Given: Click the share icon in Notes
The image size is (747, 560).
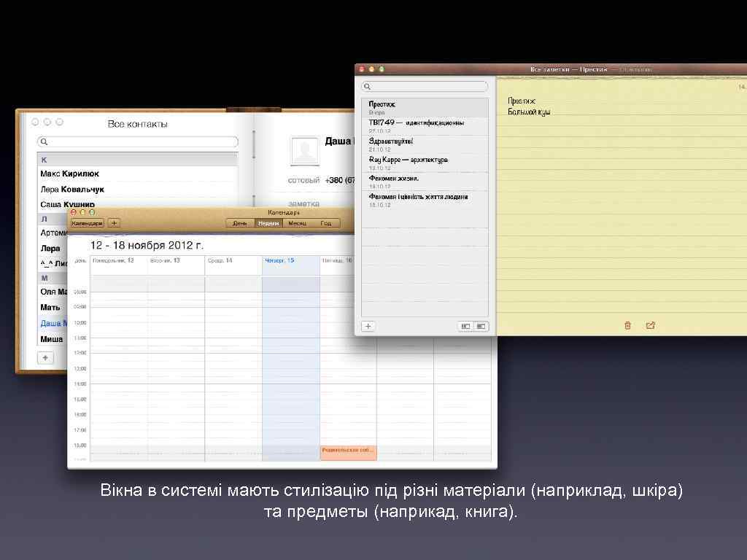Looking at the screenshot, I should point(650,325).
